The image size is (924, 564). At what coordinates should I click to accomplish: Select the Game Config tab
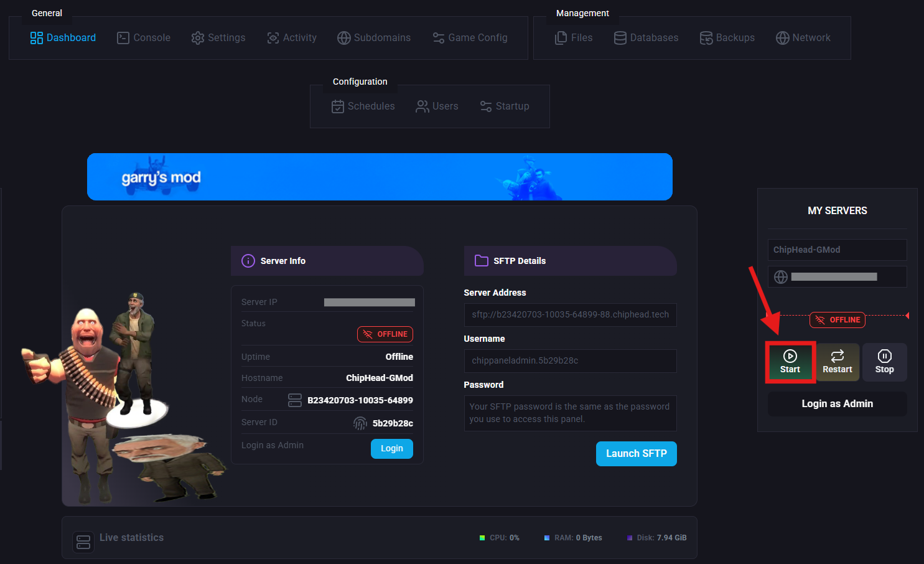tap(470, 38)
